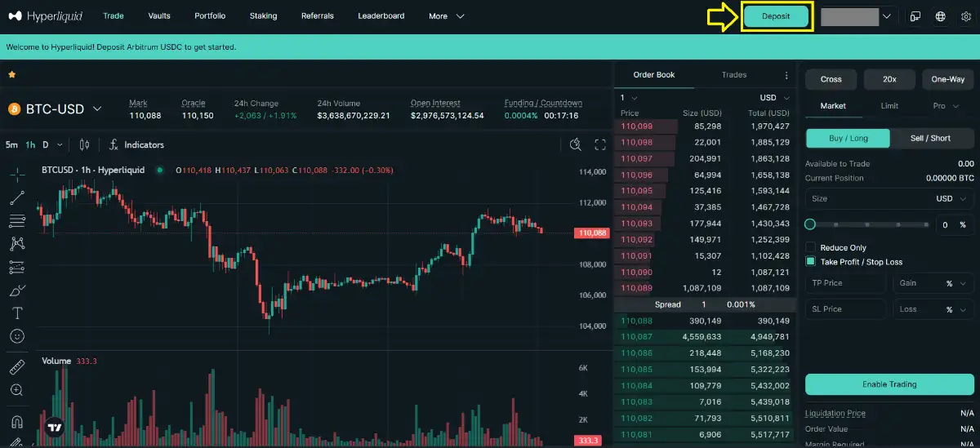Viewport: 980px width, 448px height.
Task: Select Sell / Short side
Action: click(931, 138)
